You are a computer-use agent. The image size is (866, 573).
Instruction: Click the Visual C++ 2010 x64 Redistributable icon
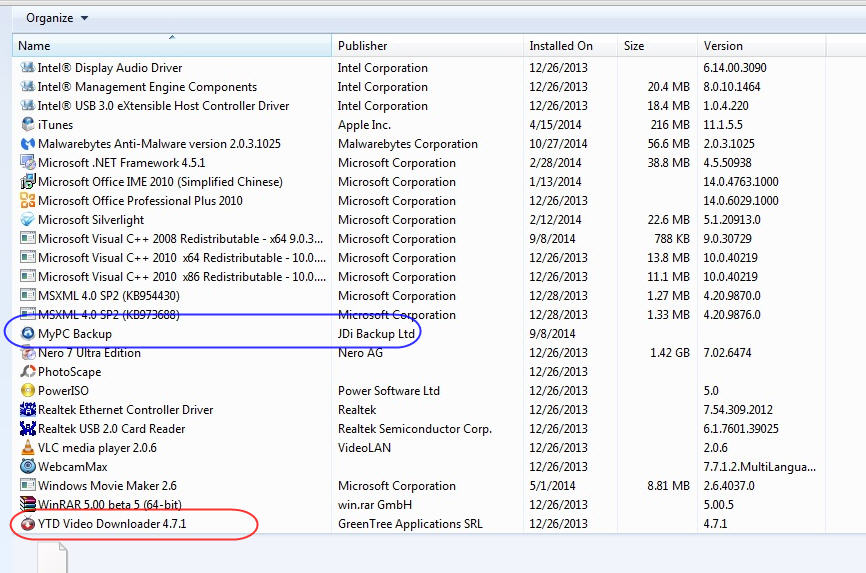(28, 257)
